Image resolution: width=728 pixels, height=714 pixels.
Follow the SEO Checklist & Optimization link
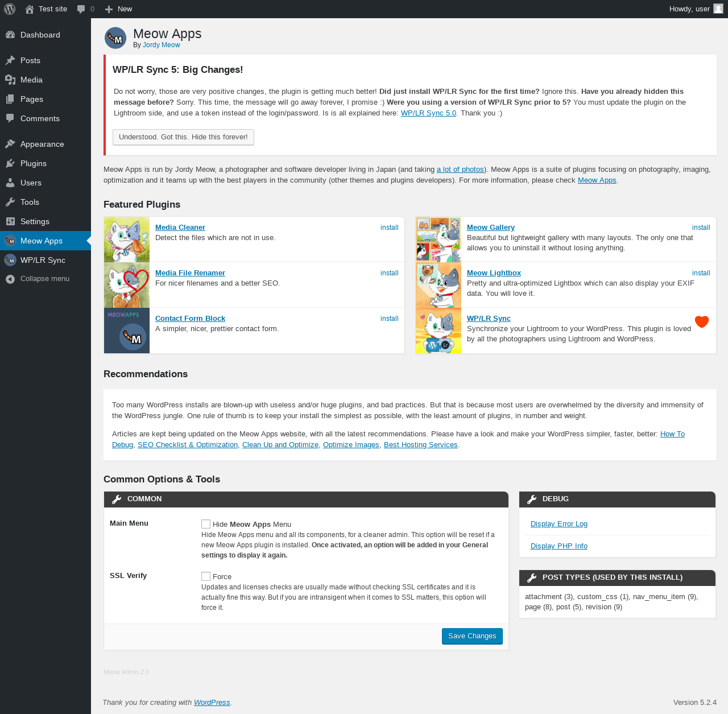[188, 445]
